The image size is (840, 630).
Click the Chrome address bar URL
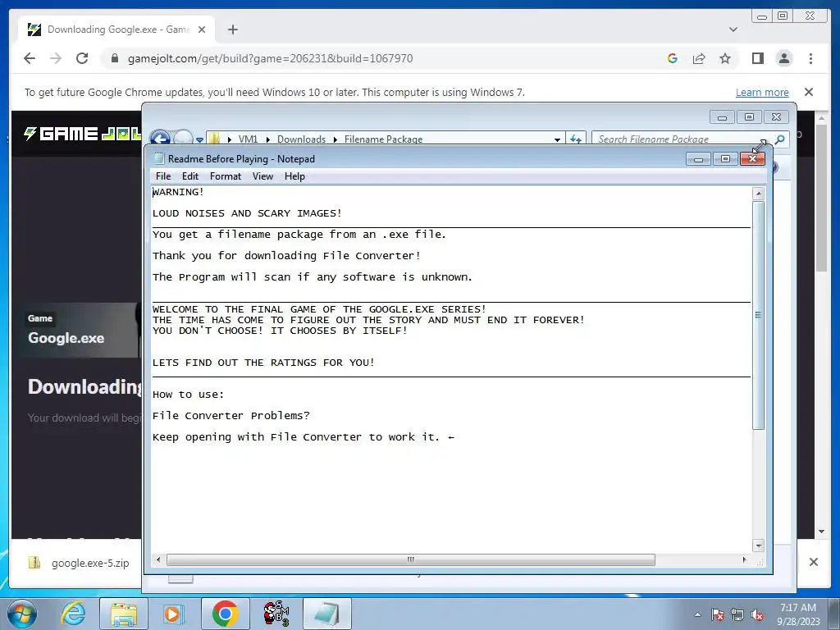(x=270, y=58)
